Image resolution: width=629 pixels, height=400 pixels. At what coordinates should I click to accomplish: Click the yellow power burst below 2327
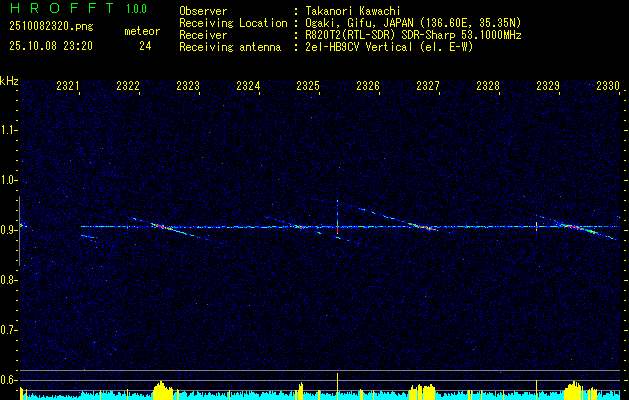(422, 392)
